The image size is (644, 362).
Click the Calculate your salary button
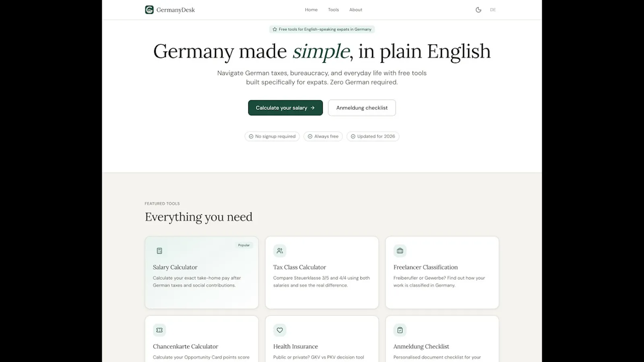point(285,108)
